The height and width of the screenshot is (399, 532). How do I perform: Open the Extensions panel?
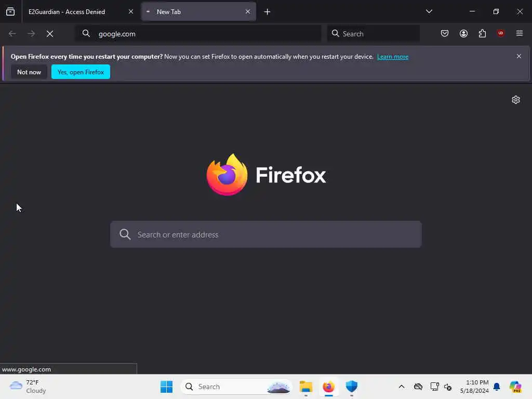(482, 33)
